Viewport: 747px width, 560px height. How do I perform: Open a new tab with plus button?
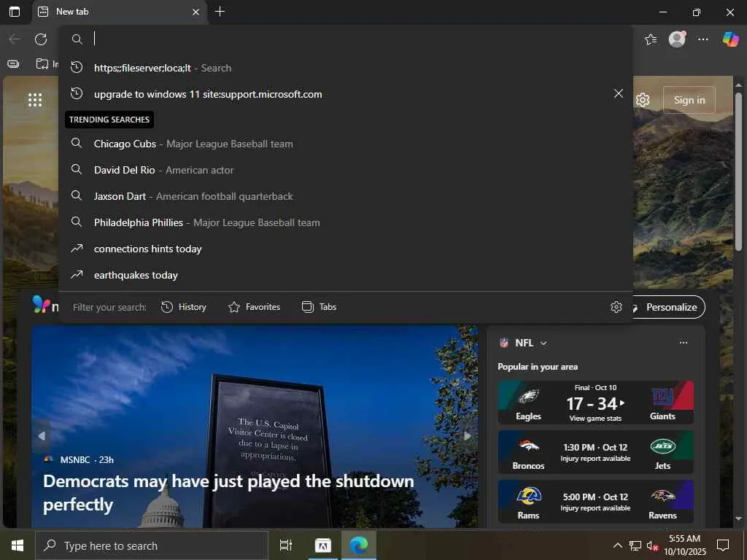(220, 12)
